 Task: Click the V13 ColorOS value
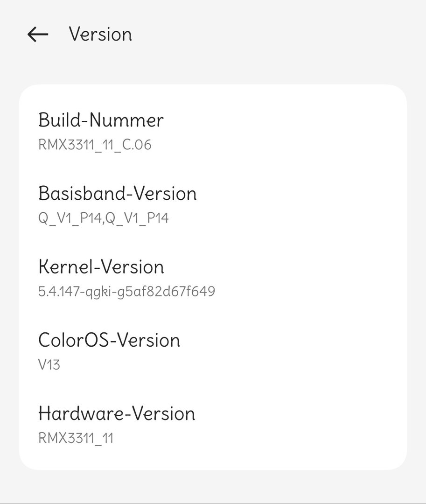[x=49, y=364]
